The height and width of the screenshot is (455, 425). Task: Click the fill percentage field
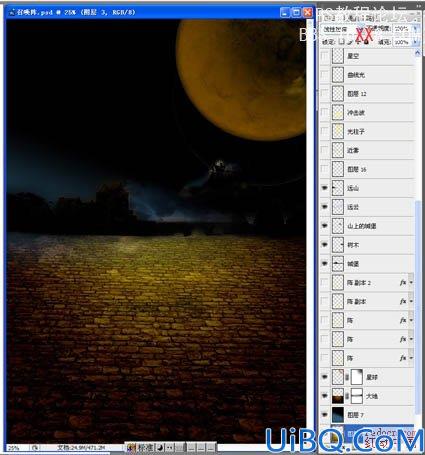click(x=403, y=42)
